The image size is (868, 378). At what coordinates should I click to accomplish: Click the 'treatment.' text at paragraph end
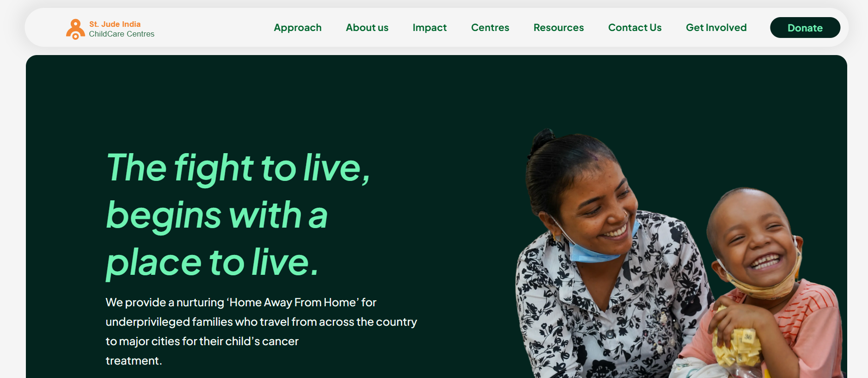point(134,361)
